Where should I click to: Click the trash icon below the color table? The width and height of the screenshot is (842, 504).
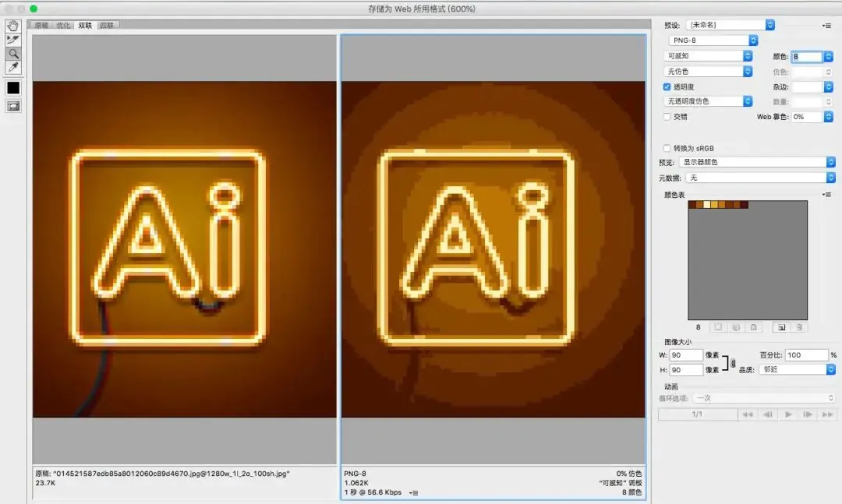799,327
